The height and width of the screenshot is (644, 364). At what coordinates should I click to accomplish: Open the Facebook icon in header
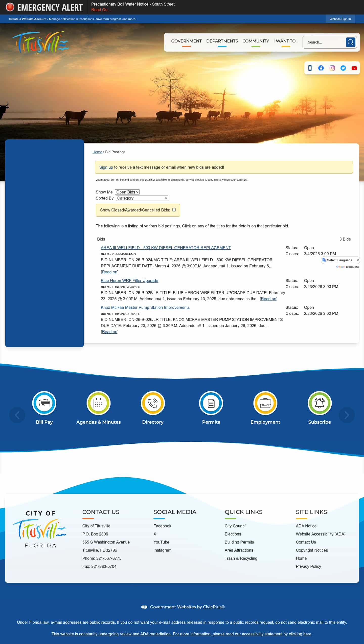(321, 68)
